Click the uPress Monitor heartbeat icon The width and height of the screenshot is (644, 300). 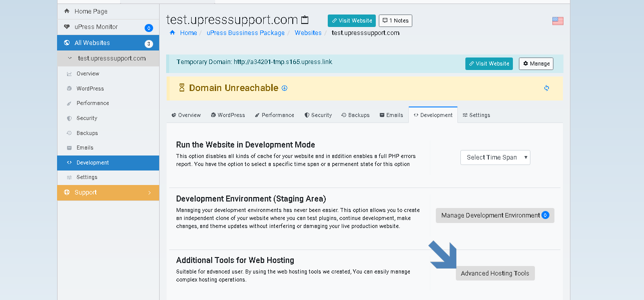pos(67,27)
